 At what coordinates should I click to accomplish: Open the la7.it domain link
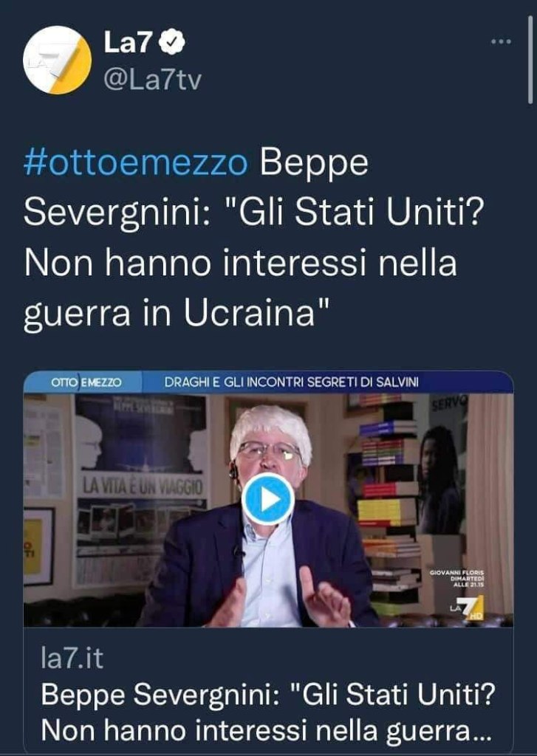(72, 658)
